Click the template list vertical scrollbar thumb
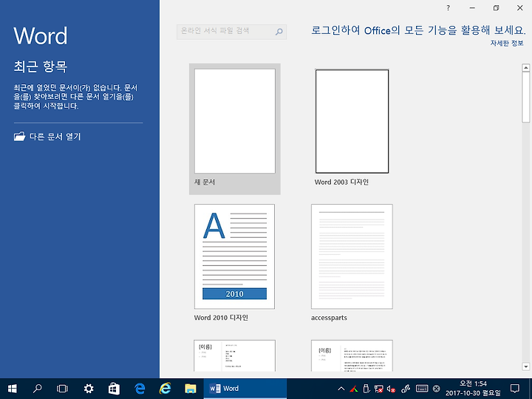The image size is (532, 399). click(526, 97)
